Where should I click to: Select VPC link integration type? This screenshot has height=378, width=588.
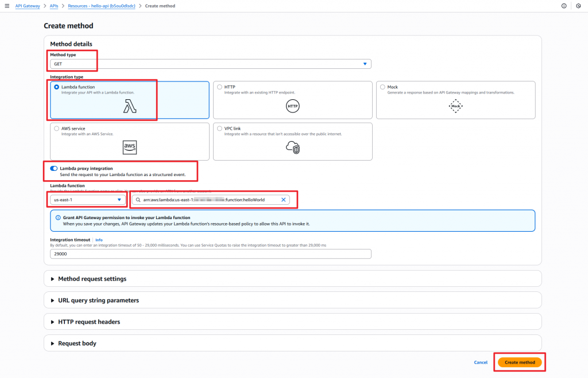click(220, 128)
